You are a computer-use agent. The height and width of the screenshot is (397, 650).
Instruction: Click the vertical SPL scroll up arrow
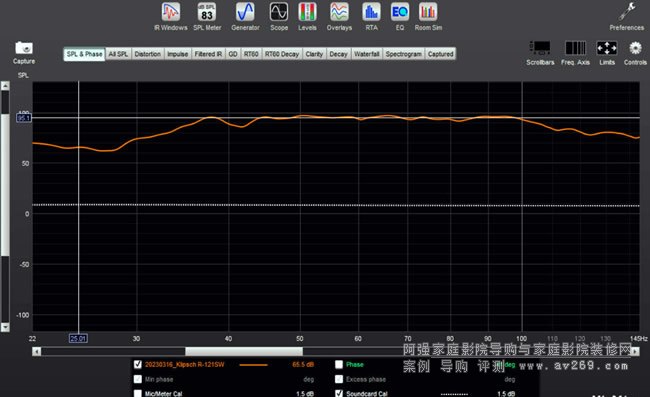pos(5,86)
